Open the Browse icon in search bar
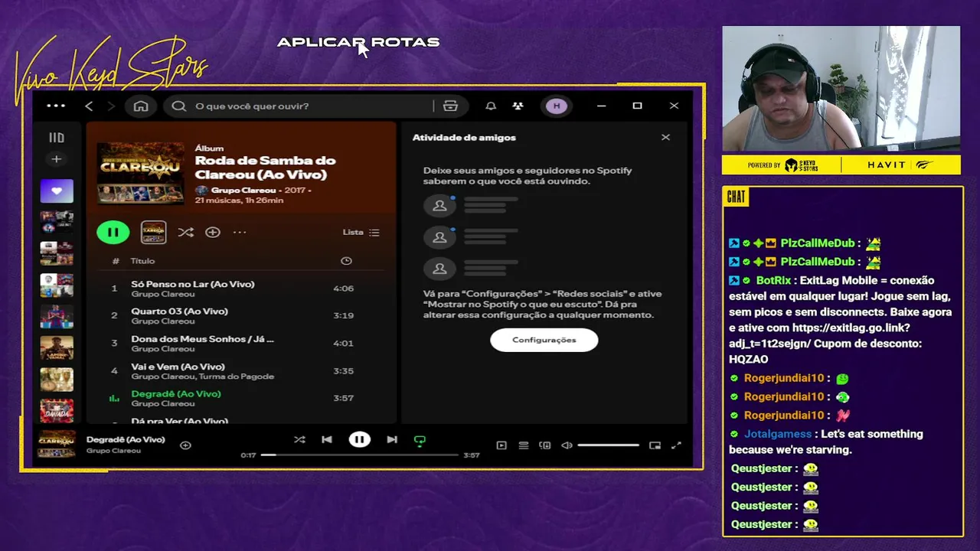Viewport: 980px width, 551px height. (x=450, y=106)
